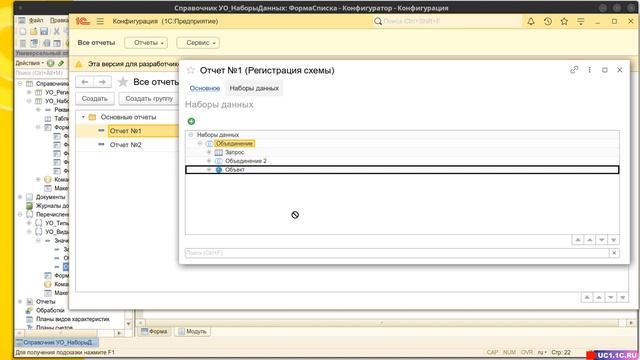
Task: Open favorites star in title bar
Action: (x=564, y=21)
